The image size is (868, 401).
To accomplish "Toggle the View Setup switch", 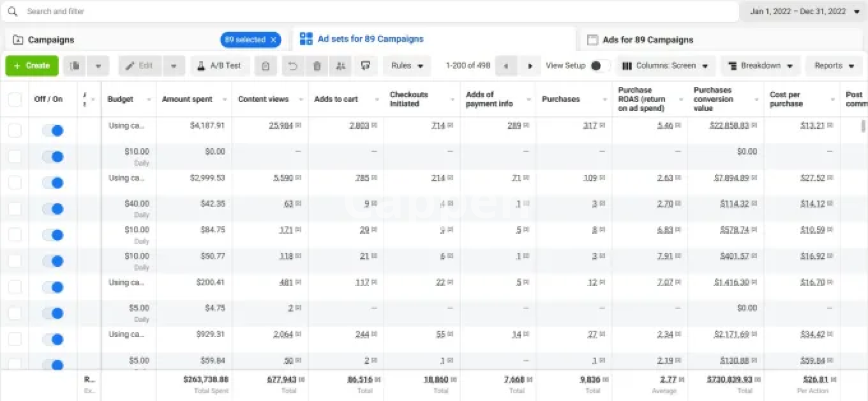I will 597,66.
